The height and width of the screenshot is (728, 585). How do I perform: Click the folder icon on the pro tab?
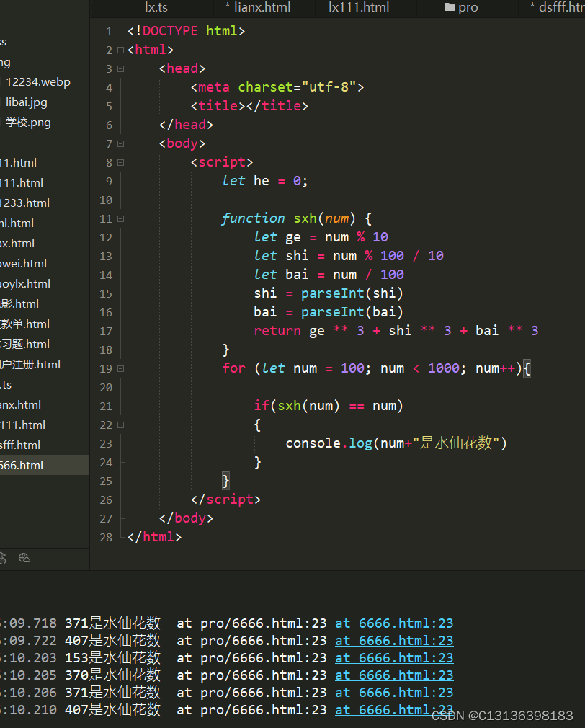pos(450,7)
